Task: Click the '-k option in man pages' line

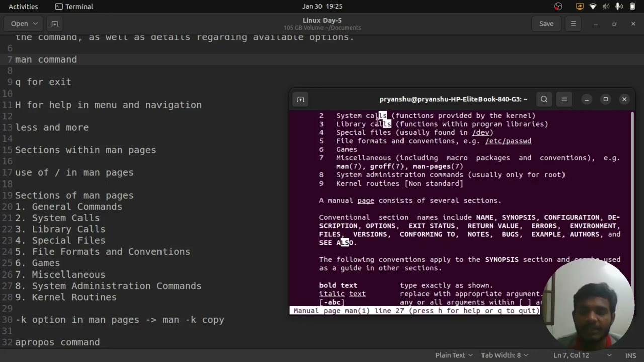Action: coord(120,320)
